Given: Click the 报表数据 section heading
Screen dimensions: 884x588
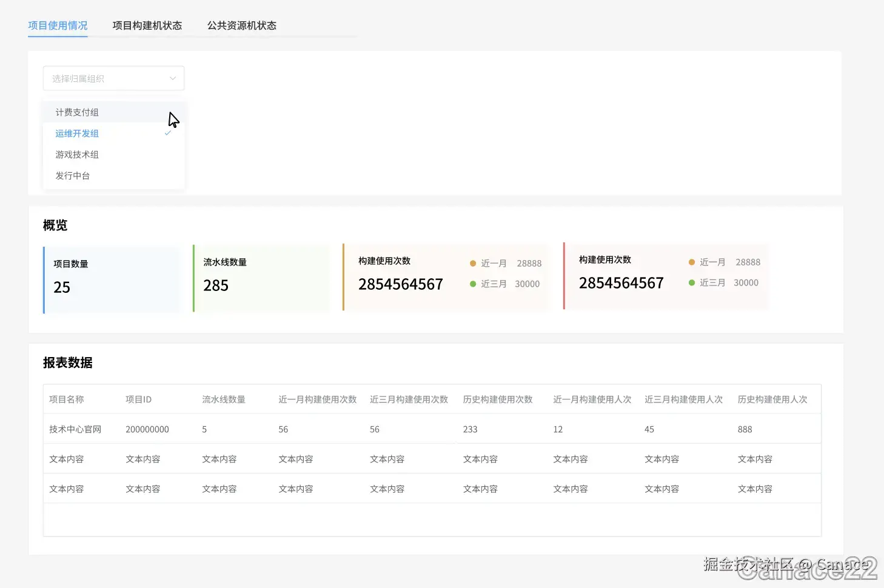Looking at the screenshot, I should pyautogui.click(x=68, y=362).
